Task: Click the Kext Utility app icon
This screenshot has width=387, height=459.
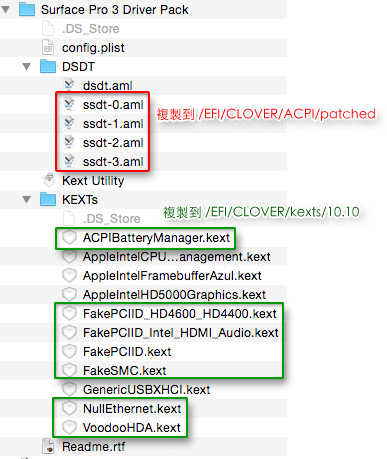Action: click(x=49, y=180)
